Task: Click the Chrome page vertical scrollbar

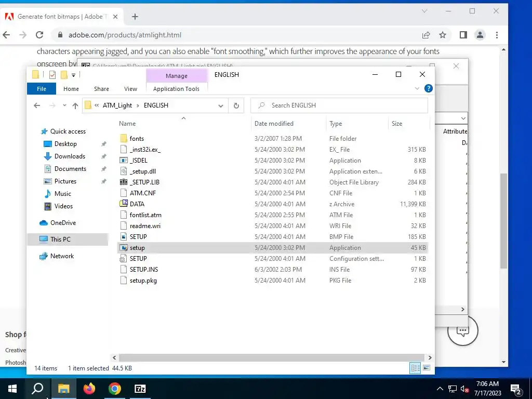Action: pyautogui.click(x=504, y=220)
